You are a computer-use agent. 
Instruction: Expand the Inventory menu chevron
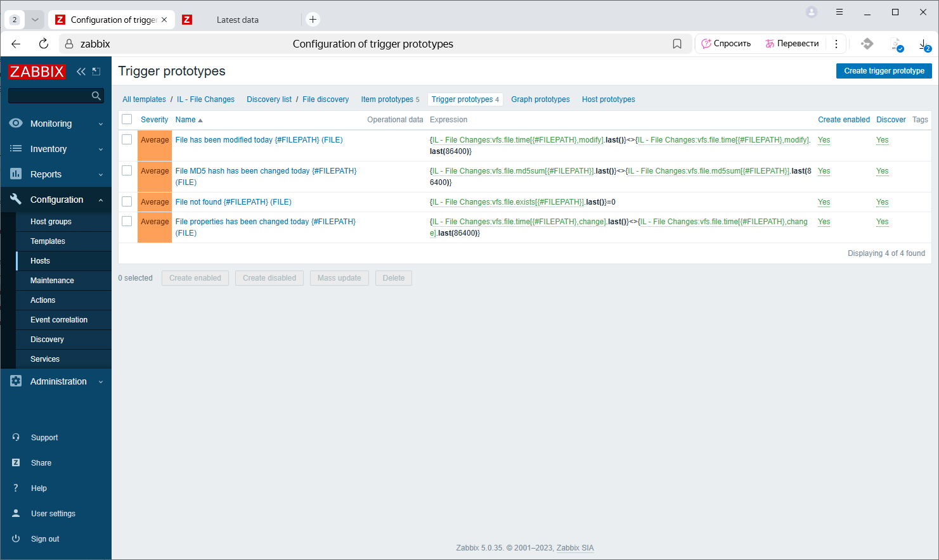coord(101,150)
